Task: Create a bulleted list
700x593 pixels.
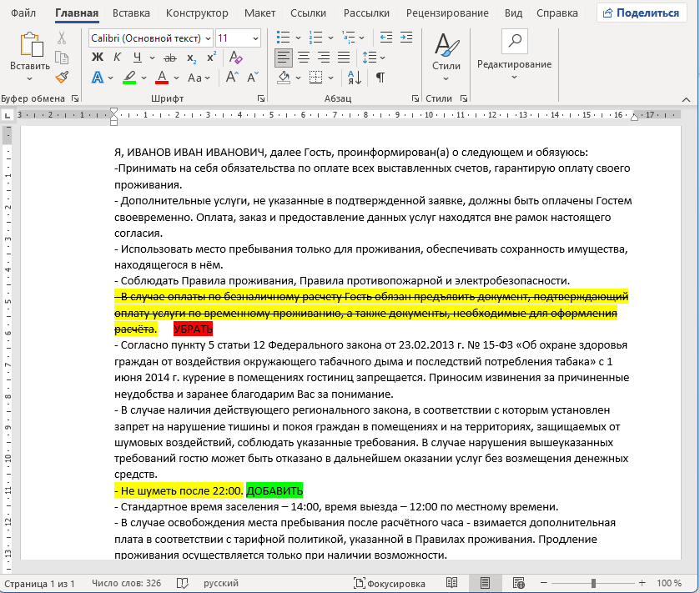Action: pyautogui.click(x=283, y=38)
